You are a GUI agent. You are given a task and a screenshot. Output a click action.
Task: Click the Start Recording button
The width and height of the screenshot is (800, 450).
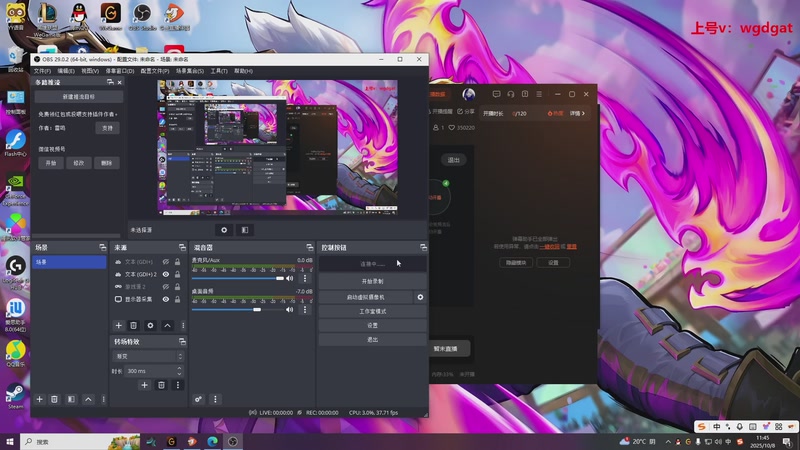pos(372,282)
